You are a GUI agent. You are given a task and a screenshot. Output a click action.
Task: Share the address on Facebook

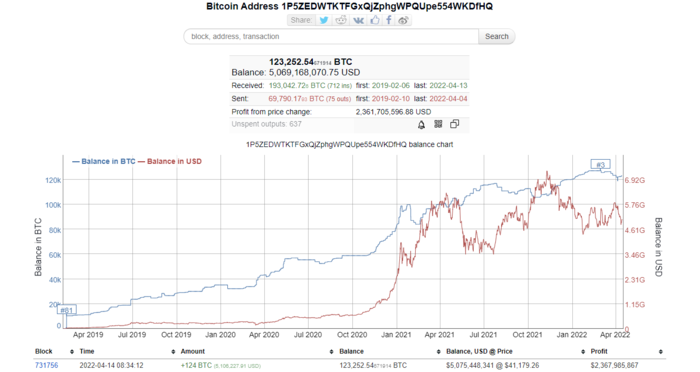[x=389, y=20]
